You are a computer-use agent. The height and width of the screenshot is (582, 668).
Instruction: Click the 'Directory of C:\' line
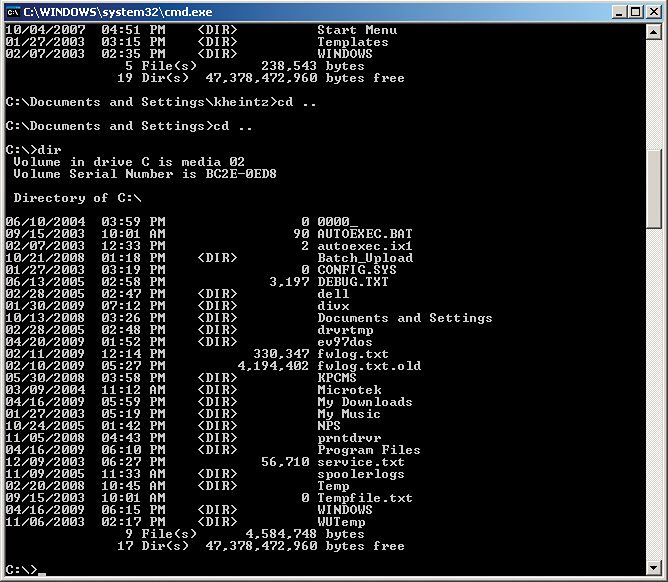(x=77, y=198)
